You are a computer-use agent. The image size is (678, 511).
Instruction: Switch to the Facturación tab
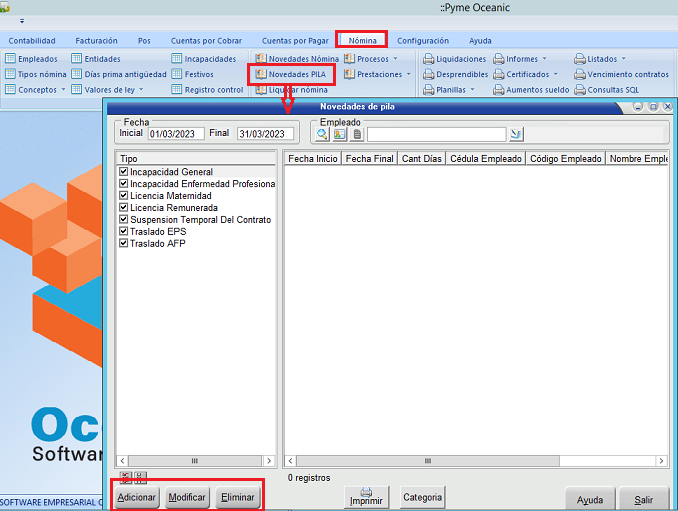point(96,41)
